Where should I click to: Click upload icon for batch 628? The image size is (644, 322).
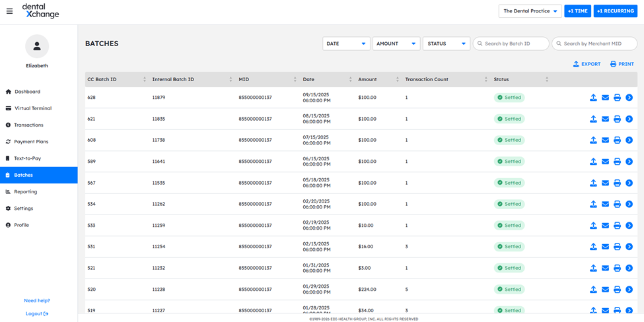(x=593, y=98)
